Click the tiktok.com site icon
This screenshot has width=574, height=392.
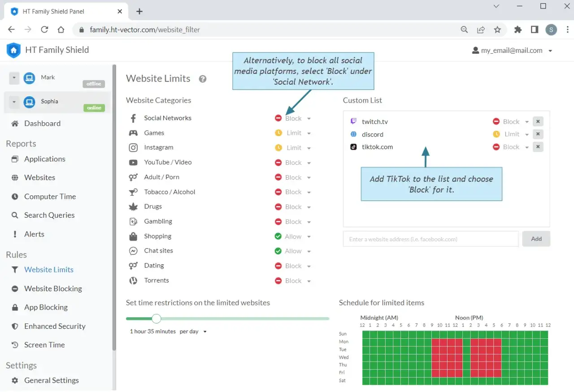tap(353, 146)
